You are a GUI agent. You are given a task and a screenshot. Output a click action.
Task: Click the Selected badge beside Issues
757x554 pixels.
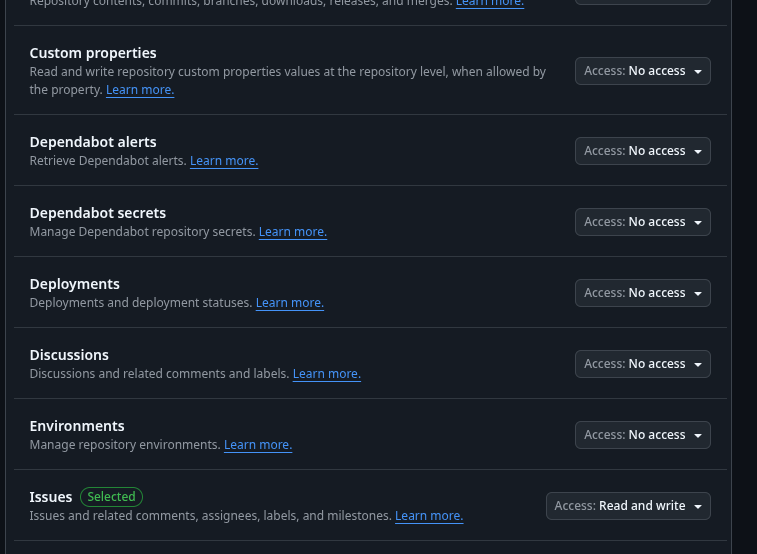(x=111, y=497)
